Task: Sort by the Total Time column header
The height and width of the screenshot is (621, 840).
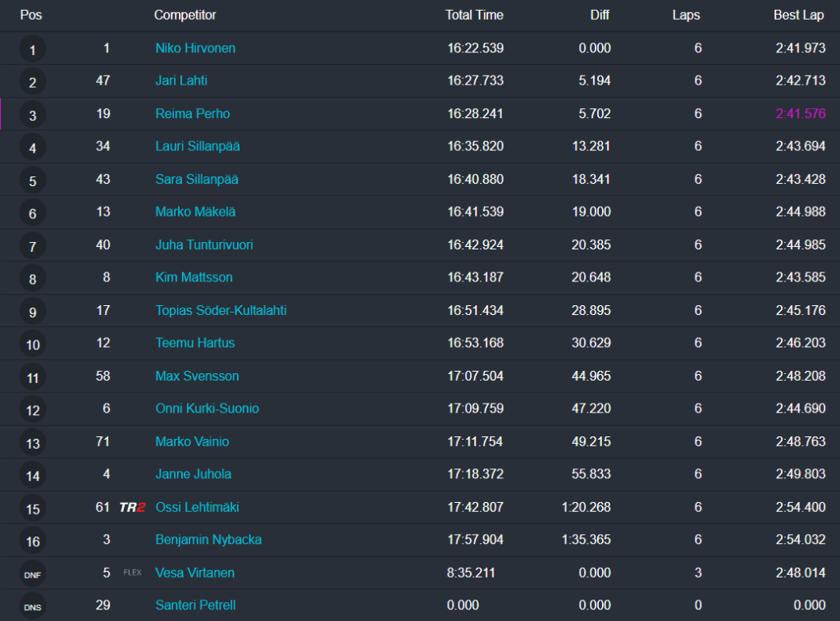Action: [x=474, y=15]
